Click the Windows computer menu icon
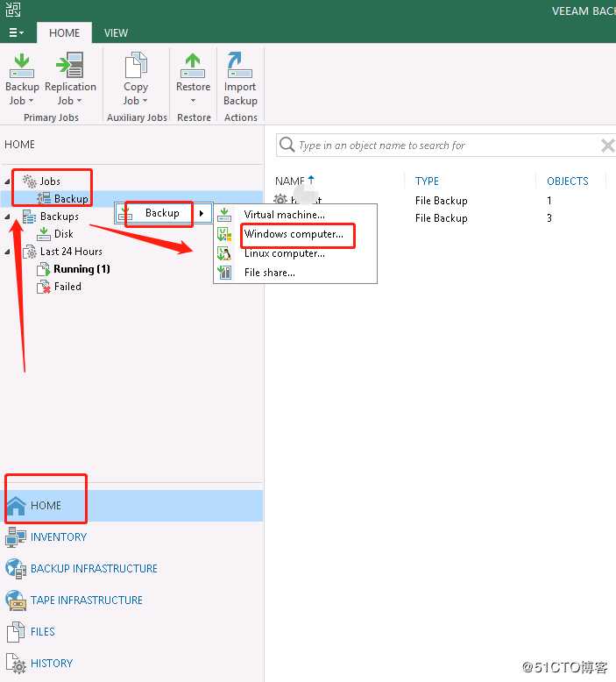This screenshot has width=616, height=682. (x=224, y=234)
